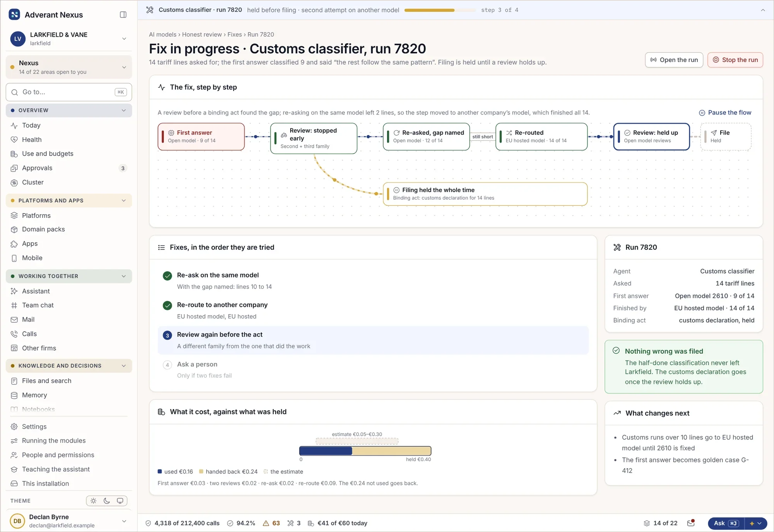Switch to light theme sun toggle
Screen dimensions: 774x532
click(x=93, y=501)
